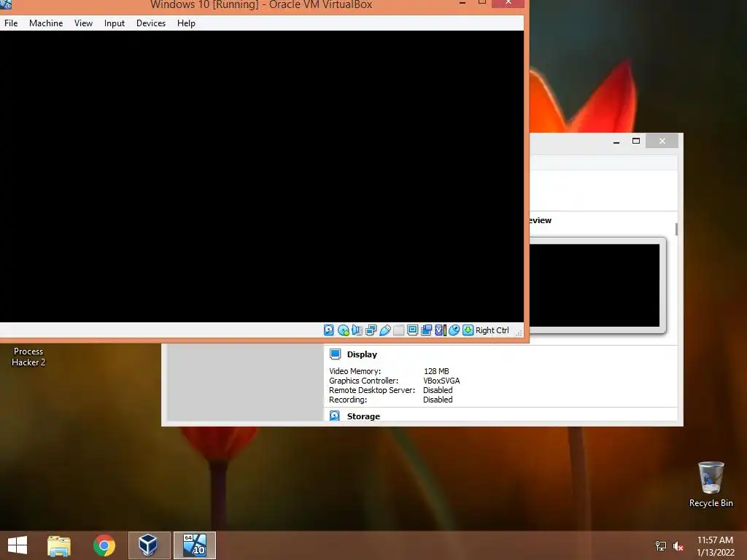Click the Manager details pane scrollbar
747x560 pixels.
click(676, 229)
